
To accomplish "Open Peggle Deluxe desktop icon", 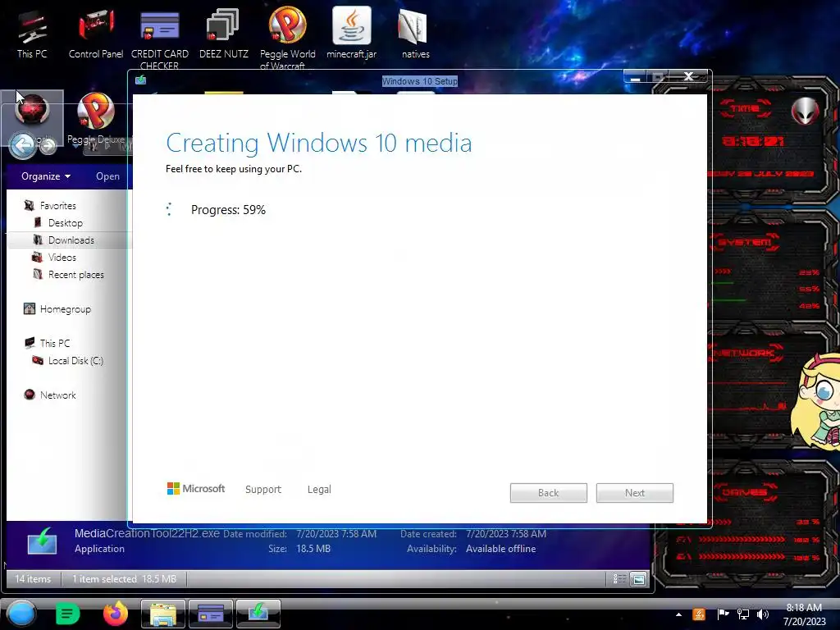I will [96, 119].
